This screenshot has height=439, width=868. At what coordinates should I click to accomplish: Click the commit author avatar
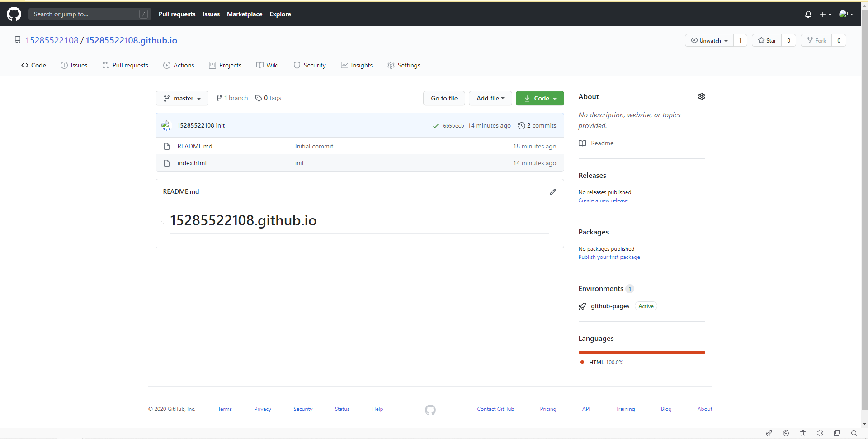(166, 125)
